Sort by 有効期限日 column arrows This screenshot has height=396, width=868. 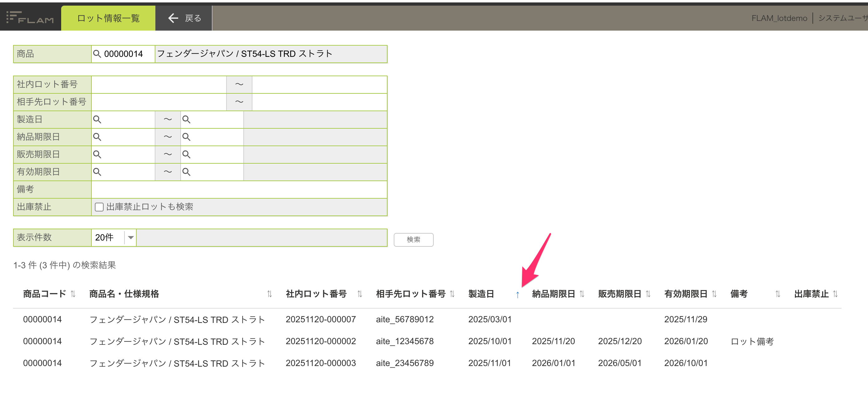pos(714,294)
